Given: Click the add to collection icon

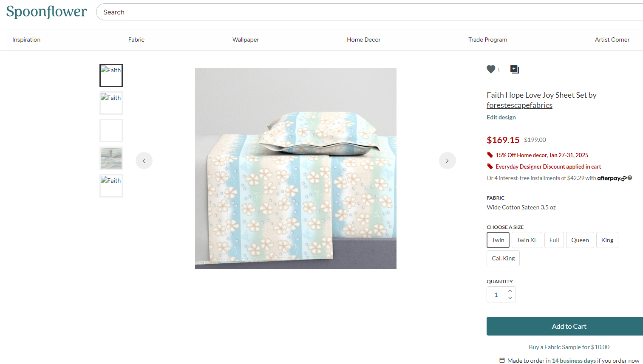Looking at the screenshot, I should coord(514,69).
